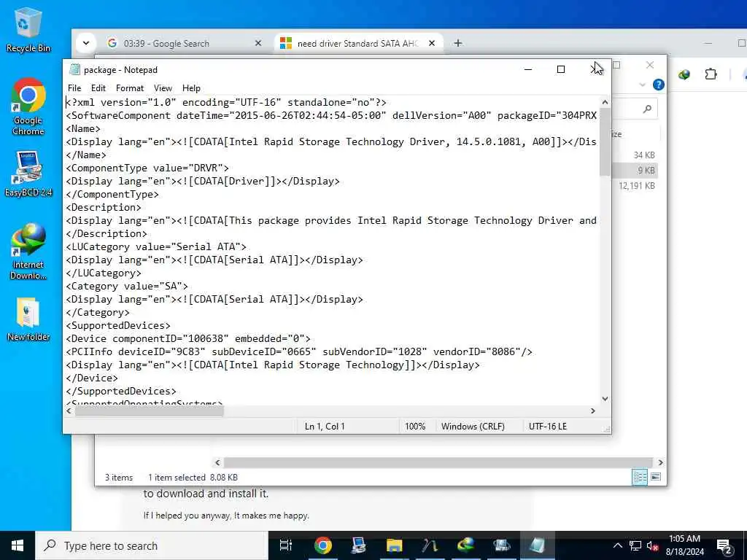Click the taskbar search box
The image size is (747, 560).
coord(152,545)
